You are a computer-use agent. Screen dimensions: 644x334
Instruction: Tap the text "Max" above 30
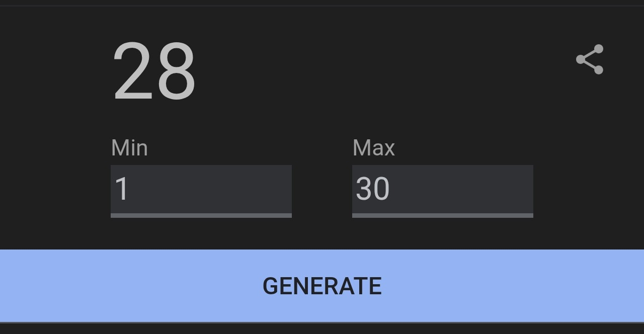point(374,148)
